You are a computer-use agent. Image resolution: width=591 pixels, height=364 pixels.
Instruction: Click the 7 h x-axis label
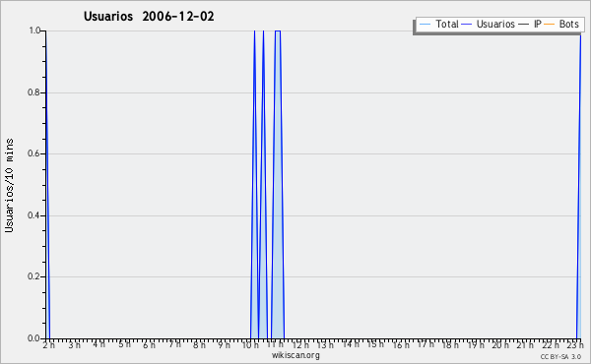pyautogui.click(x=174, y=344)
